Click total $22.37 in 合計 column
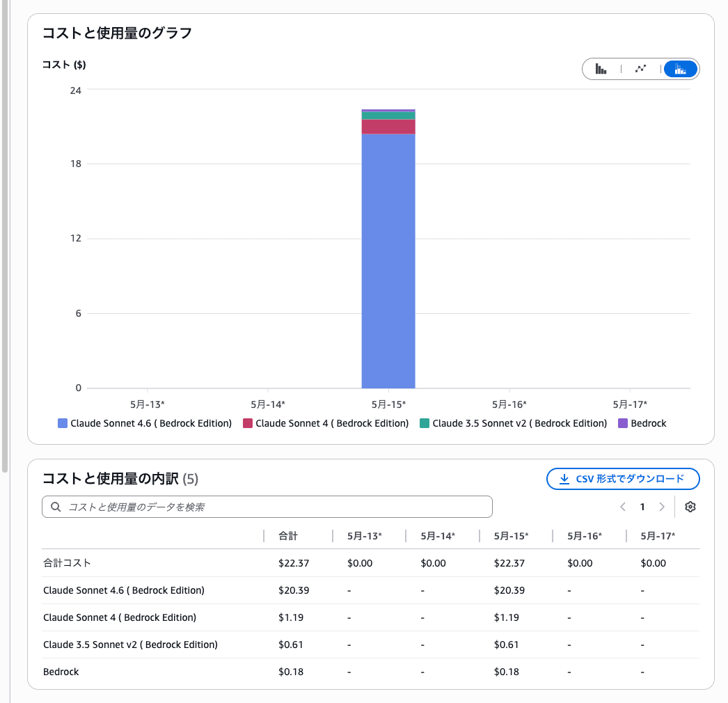Screen dimensions: 728x703 coord(294,563)
